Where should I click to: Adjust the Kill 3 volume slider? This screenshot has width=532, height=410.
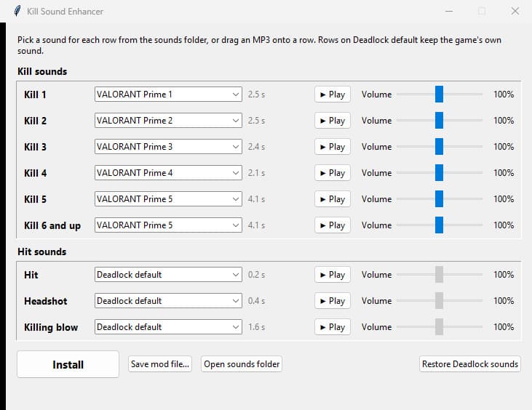tap(440, 146)
